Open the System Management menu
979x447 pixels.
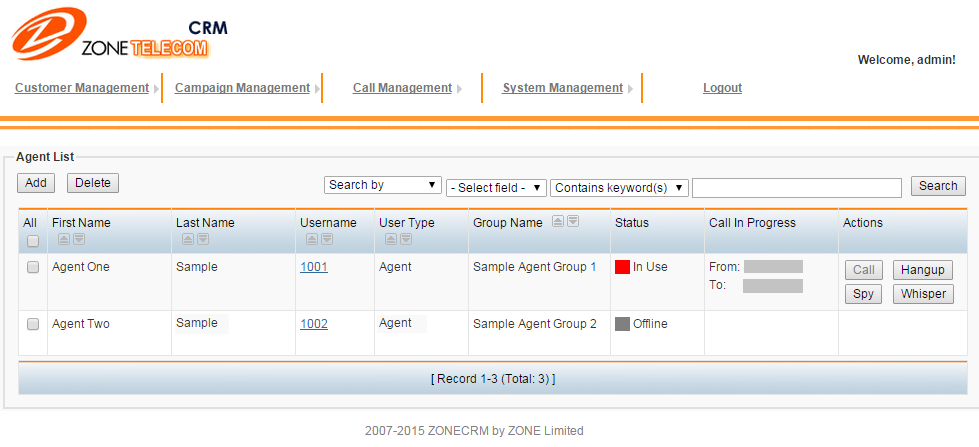pyautogui.click(x=563, y=88)
